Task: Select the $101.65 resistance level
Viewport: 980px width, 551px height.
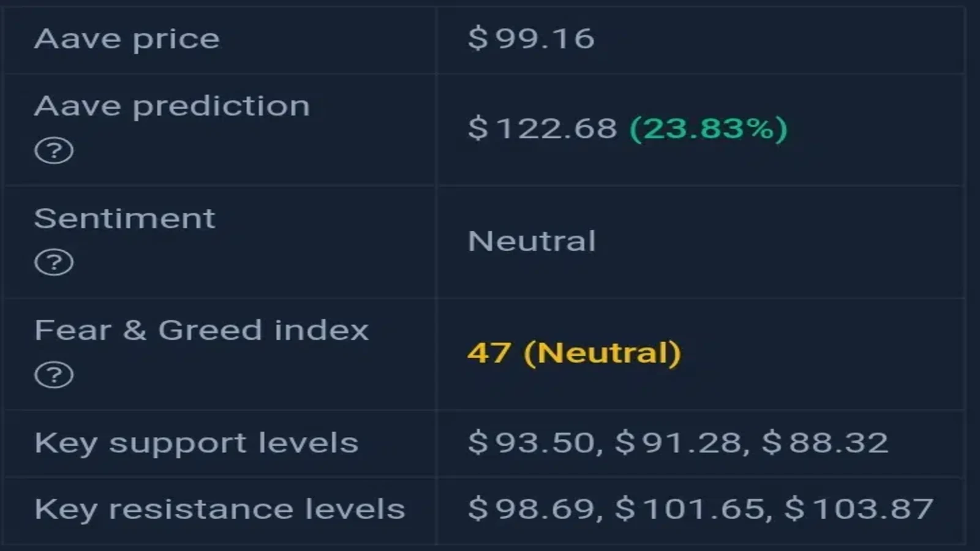Action: [x=690, y=509]
